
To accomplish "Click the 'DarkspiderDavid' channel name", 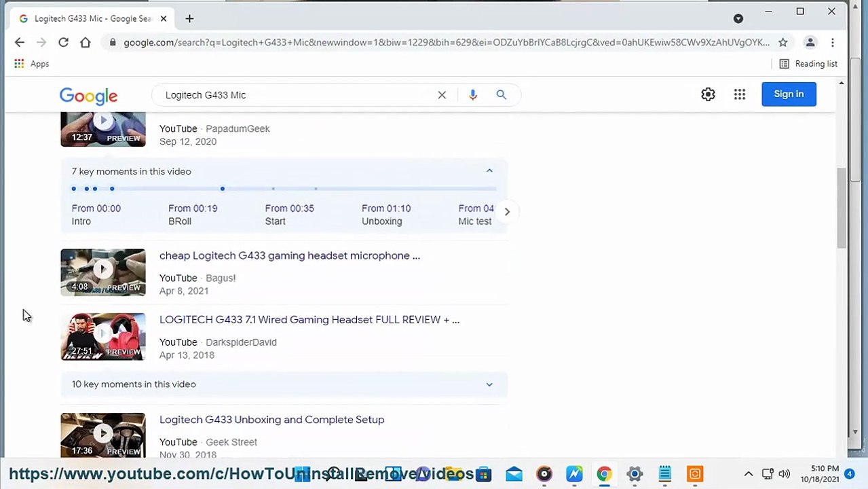I will tap(241, 342).
